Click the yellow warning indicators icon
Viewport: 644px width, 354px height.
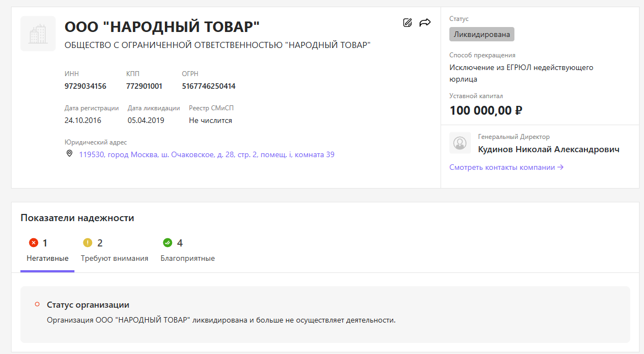pyautogui.click(x=88, y=243)
